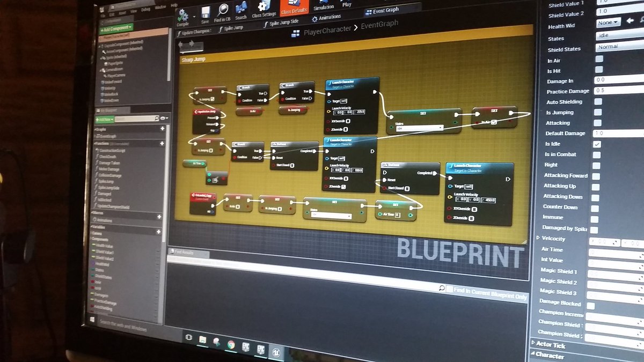Switch to the Animations tab
The height and width of the screenshot is (362, 644).
tap(326, 17)
